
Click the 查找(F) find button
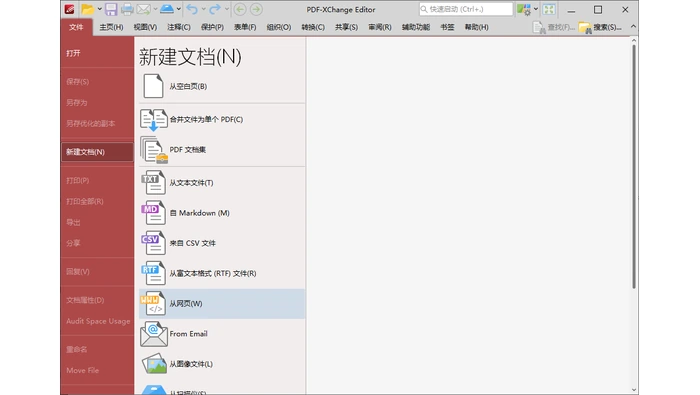pos(554,28)
